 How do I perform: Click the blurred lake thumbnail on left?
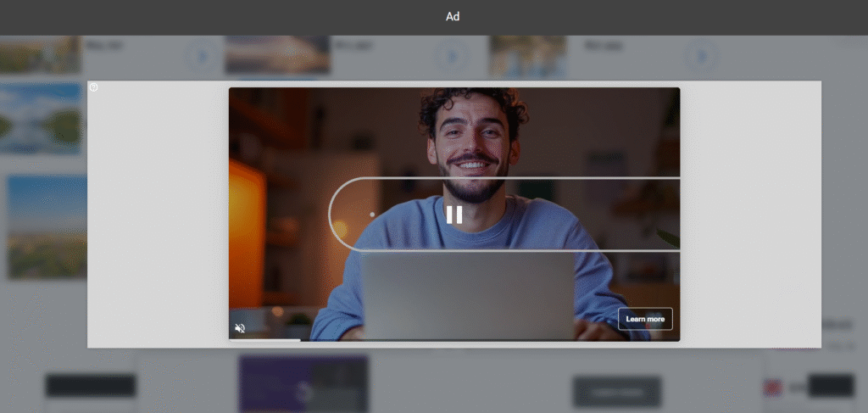[x=42, y=119]
